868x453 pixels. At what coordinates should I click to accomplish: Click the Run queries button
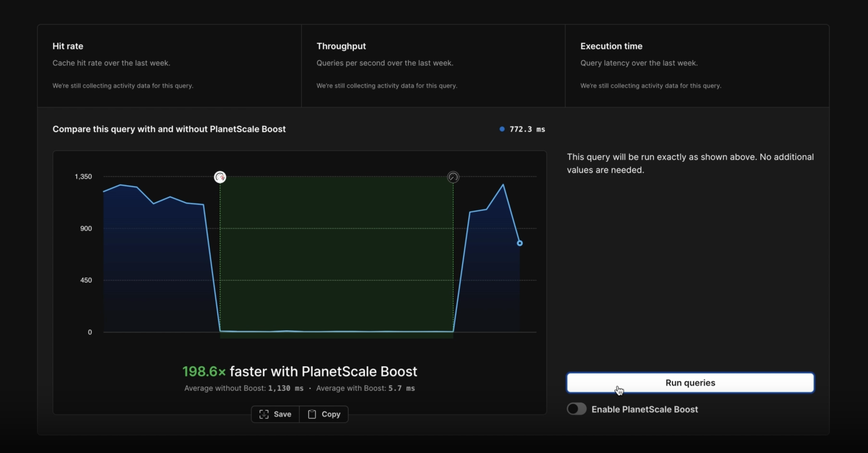pos(690,382)
